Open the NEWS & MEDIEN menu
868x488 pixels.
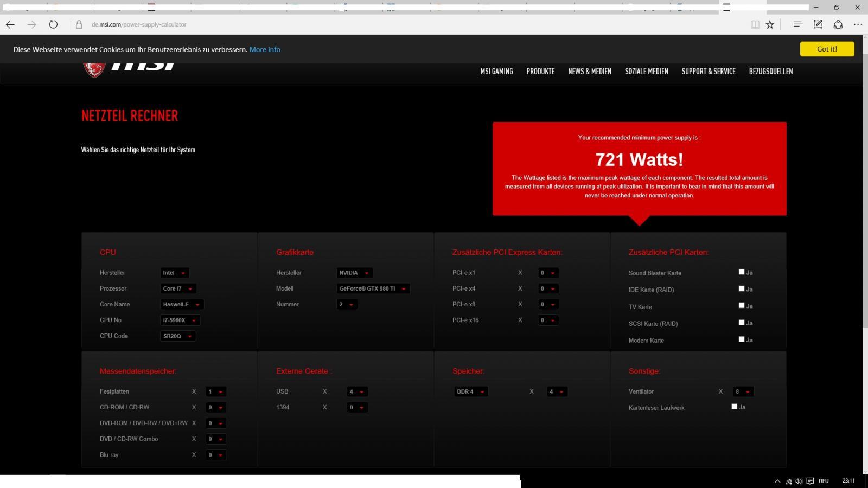[590, 72]
